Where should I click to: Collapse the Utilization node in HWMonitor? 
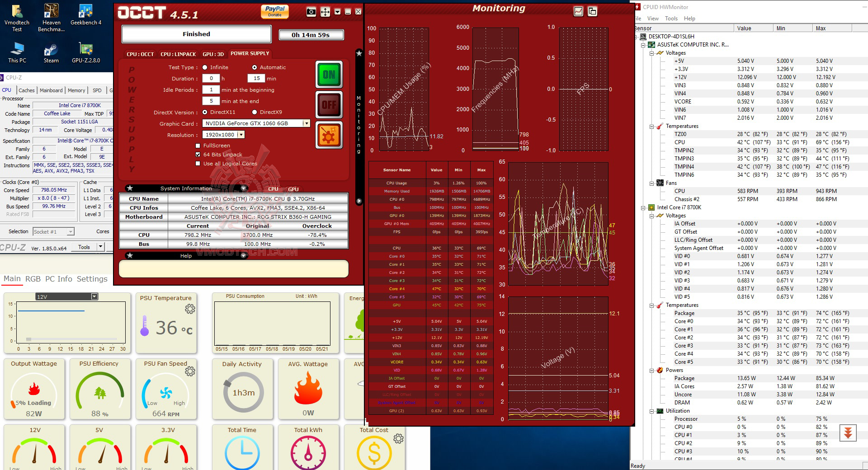pos(652,411)
